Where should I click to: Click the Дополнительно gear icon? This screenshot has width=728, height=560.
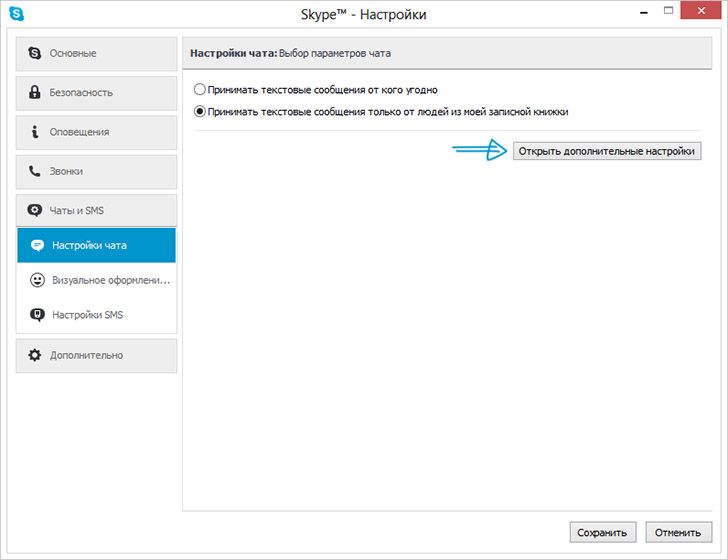[x=35, y=355]
